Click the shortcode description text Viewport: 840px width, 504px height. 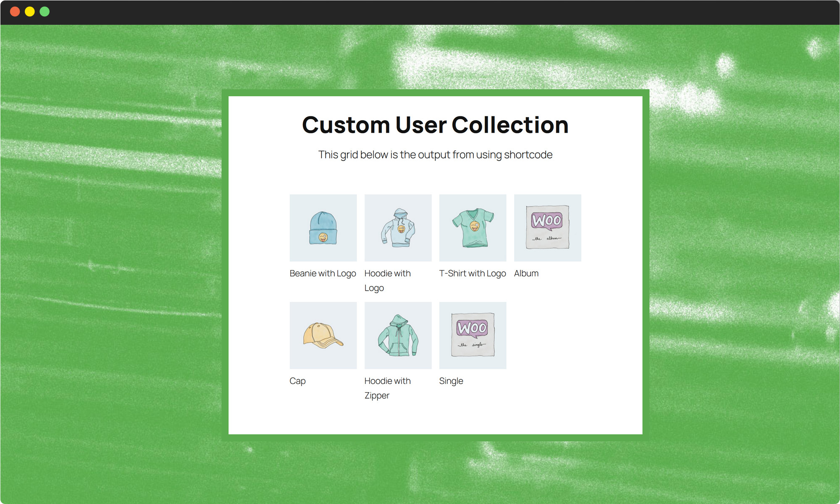(x=435, y=154)
